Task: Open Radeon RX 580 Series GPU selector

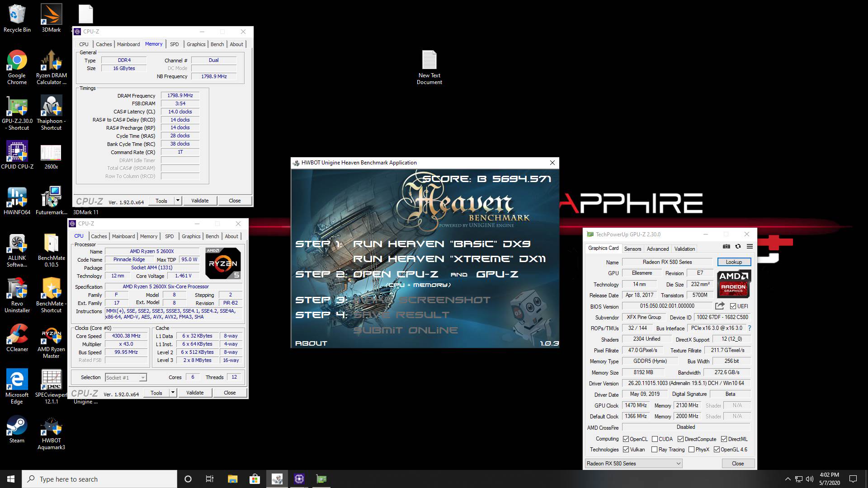Action: tap(633, 464)
